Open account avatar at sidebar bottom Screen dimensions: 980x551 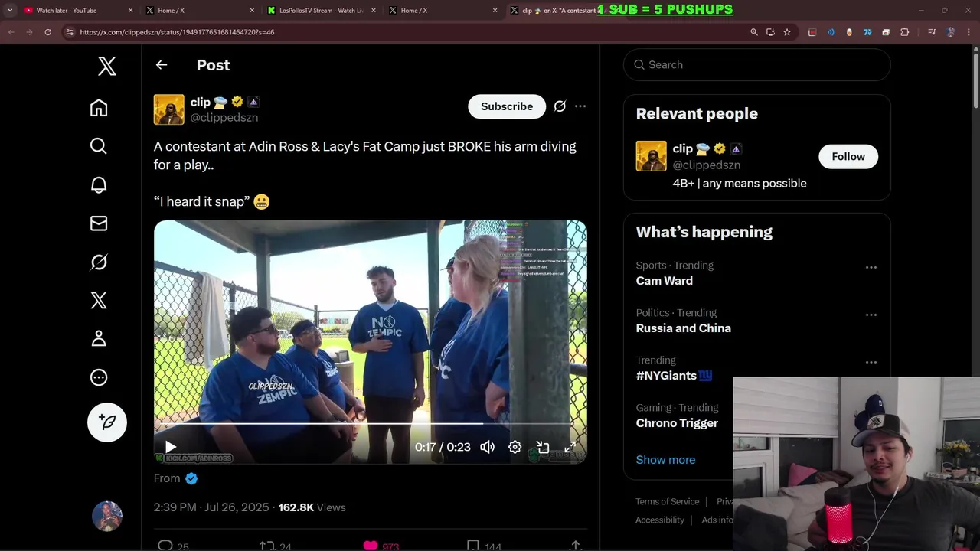coord(107,517)
